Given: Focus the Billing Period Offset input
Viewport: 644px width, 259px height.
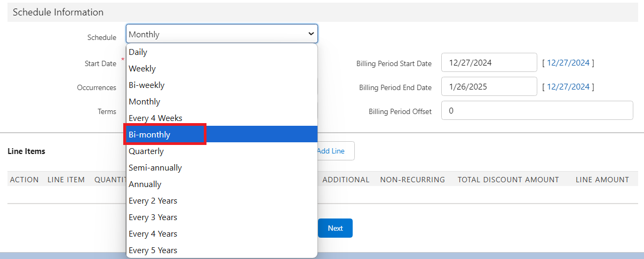Looking at the screenshot, I should [537, 111].
